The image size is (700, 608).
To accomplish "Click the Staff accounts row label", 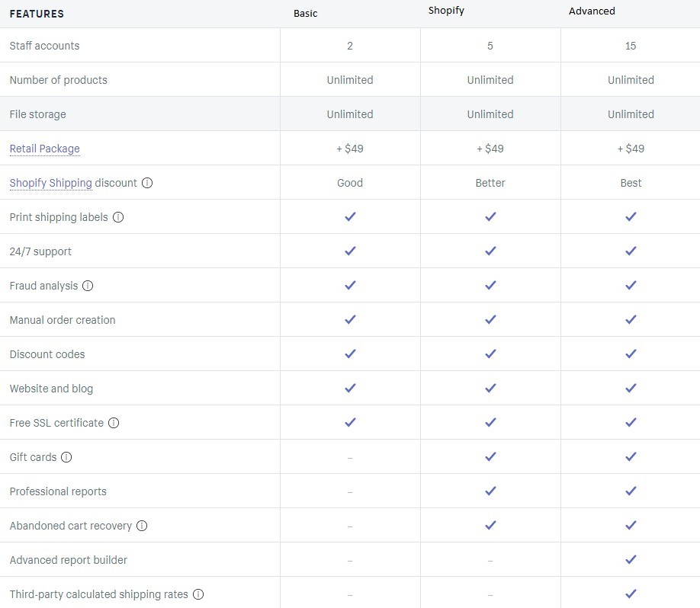I will (x=45, y=46).
